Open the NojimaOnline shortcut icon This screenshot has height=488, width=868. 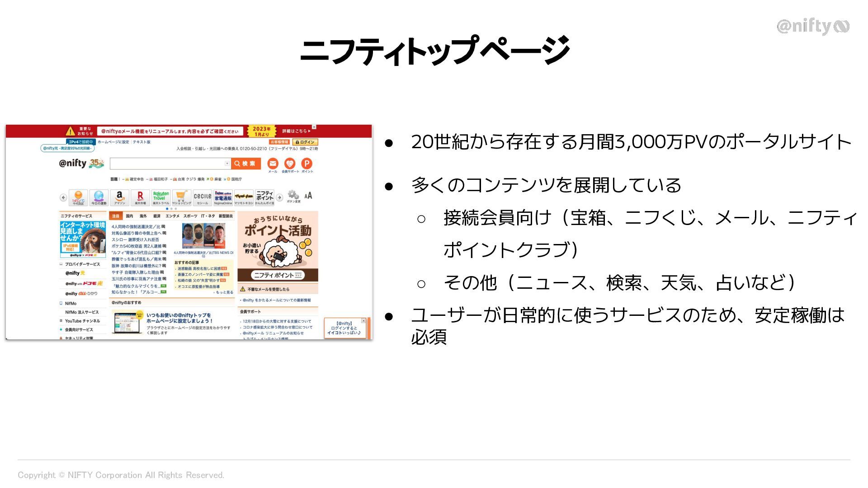point(223,197)
